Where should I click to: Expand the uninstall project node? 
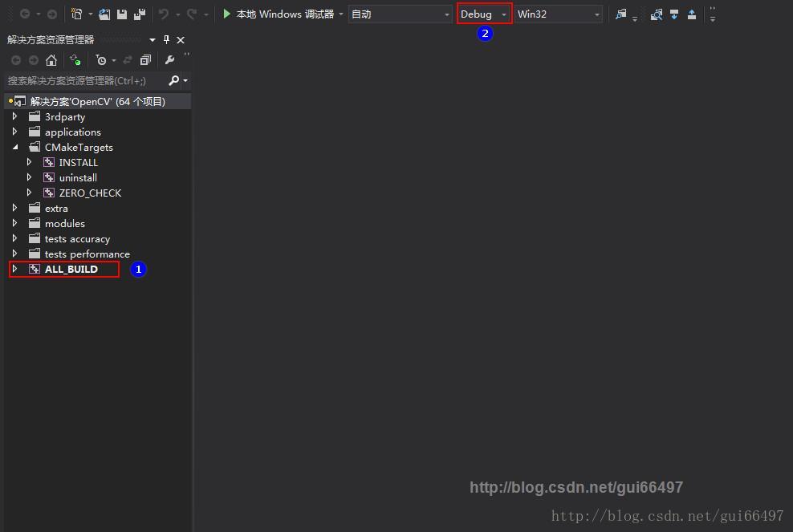tap(29, 177)
